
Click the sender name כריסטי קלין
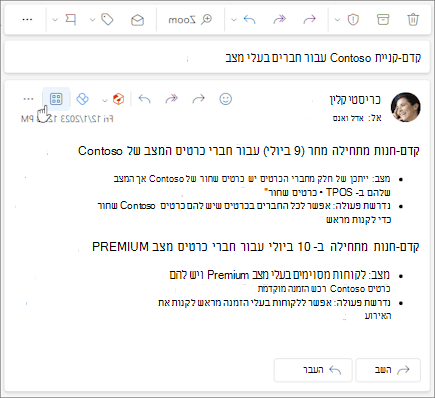coord(355,100)
